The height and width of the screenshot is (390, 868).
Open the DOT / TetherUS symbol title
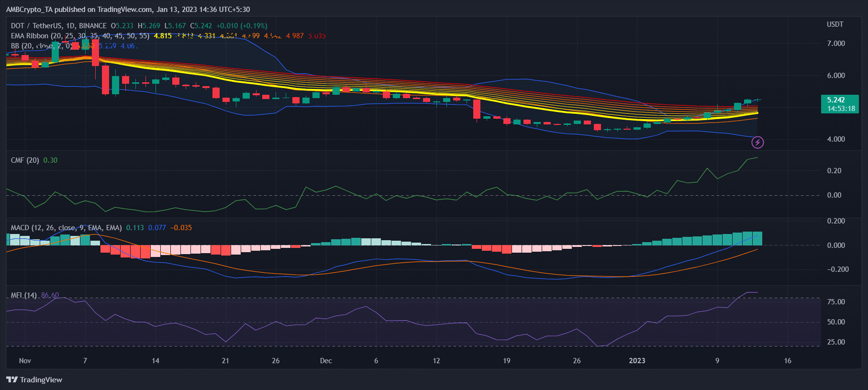pyautogui.click(x=58, y=26)
